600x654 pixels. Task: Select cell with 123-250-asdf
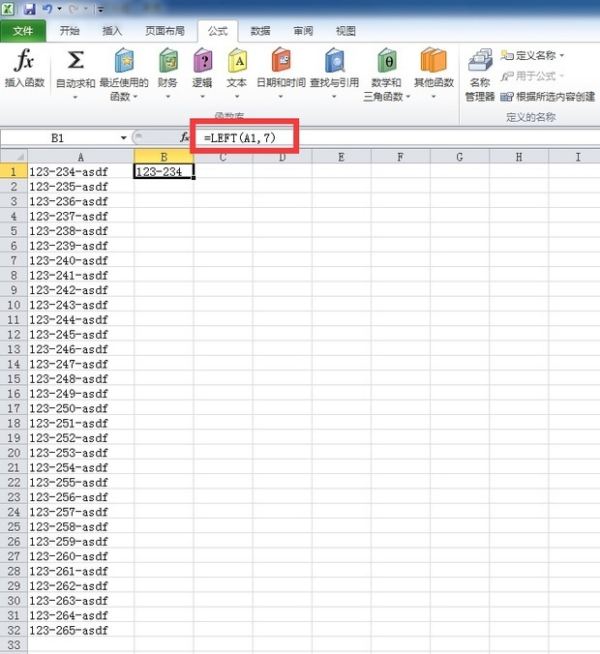[81, 408]
